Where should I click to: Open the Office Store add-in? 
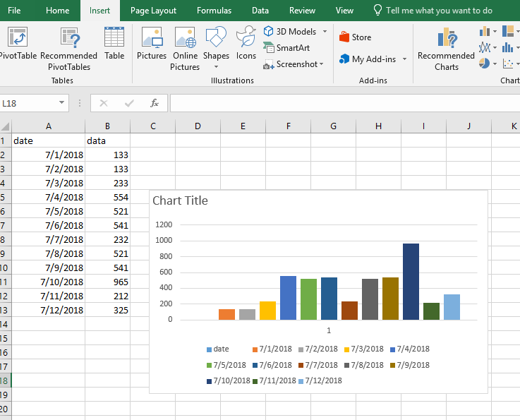pos(355,37)
